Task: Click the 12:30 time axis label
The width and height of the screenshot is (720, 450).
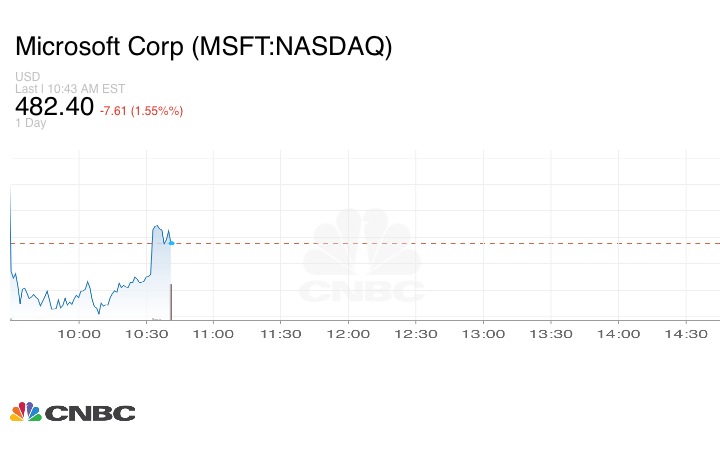Action: coord(416,334)
